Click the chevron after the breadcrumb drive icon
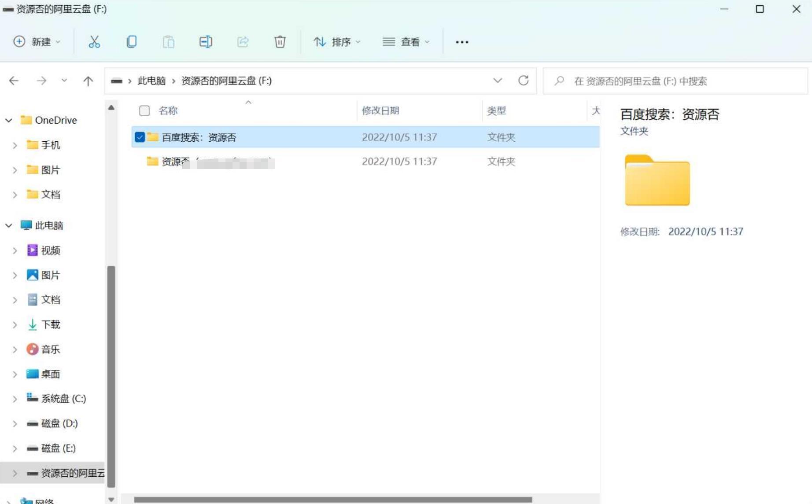The width and height of the screenshot is (812, 504). click(130, 81)
